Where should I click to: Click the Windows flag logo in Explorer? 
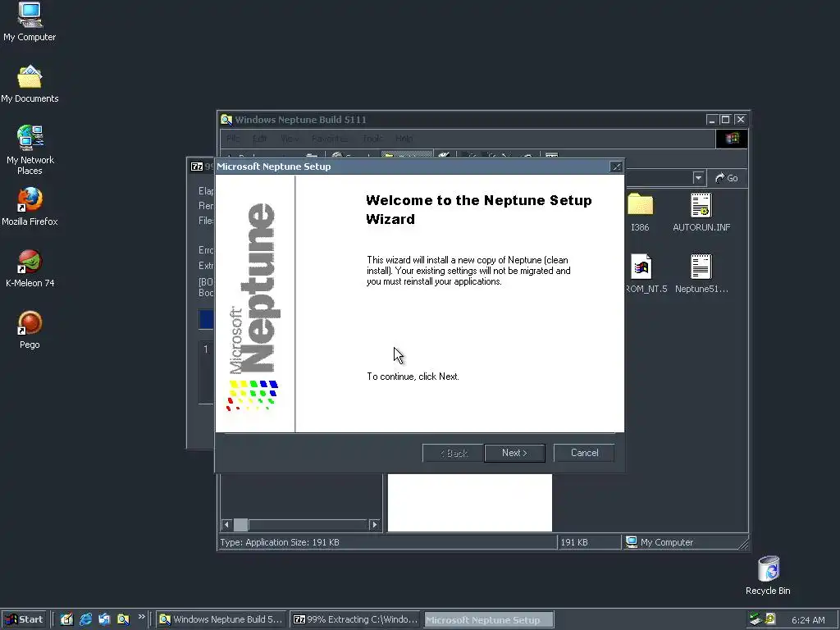click(x=732, y=139)
